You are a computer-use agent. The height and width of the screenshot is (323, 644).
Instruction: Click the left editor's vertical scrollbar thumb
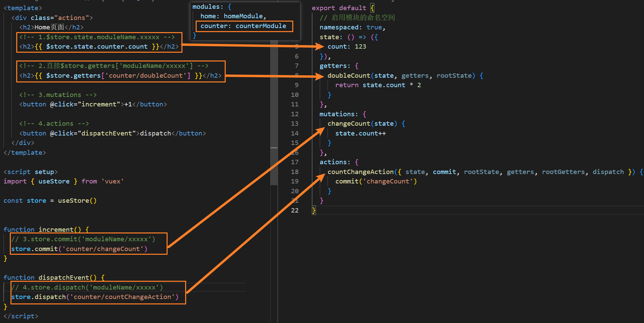click(274, 113)
